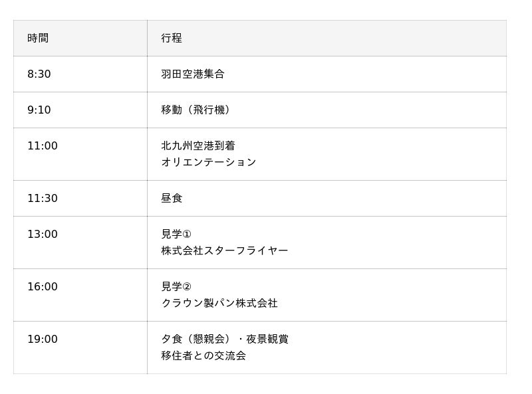Screen dimensions: 532x394
Task: Select the 16:00 time cell
Action: coord(43,286)
